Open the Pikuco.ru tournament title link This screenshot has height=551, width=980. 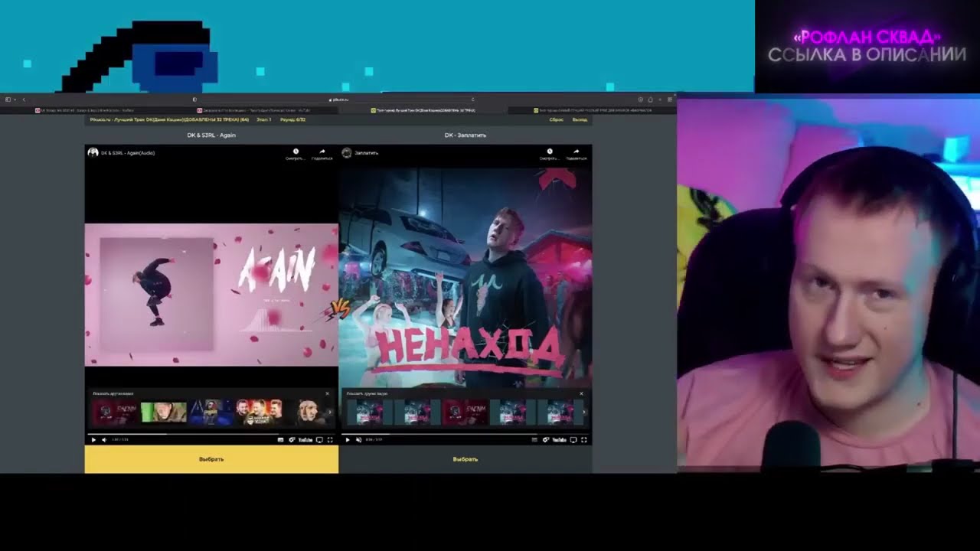[x=169, y=119]
